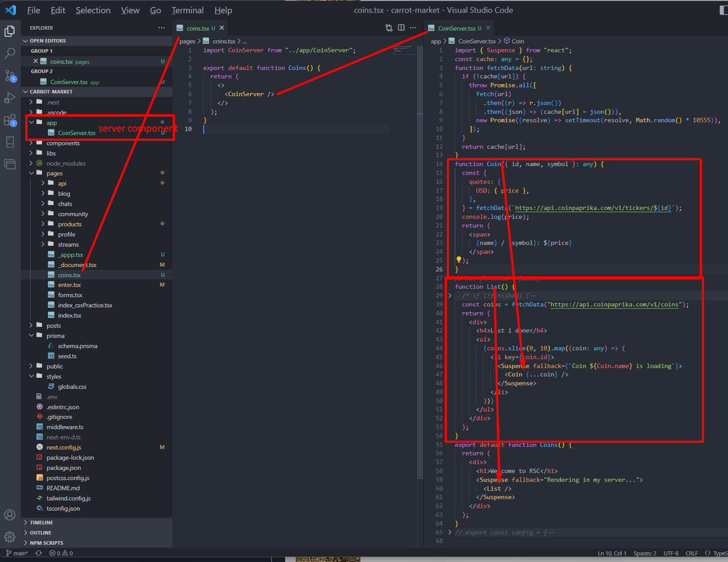The width and height of the screenshot is (728, 562).
Task: Open the File menu
Action: pyautogui.click(x=34, y=10)
